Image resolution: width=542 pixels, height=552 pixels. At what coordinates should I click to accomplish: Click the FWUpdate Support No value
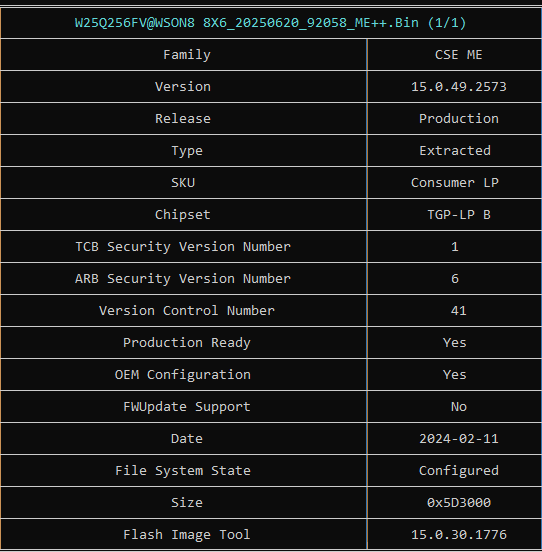coord(459,407)
